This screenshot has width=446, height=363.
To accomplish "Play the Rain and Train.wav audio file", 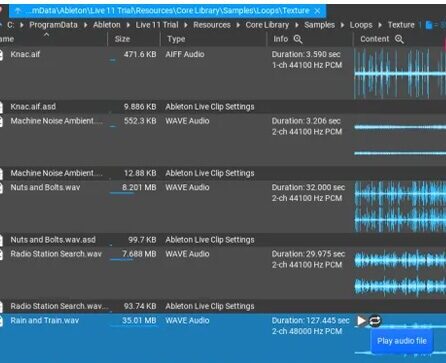I will 361,321.
